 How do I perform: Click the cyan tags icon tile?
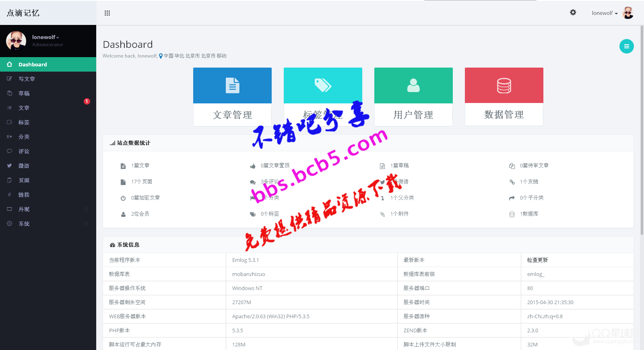tap(323, 85)
